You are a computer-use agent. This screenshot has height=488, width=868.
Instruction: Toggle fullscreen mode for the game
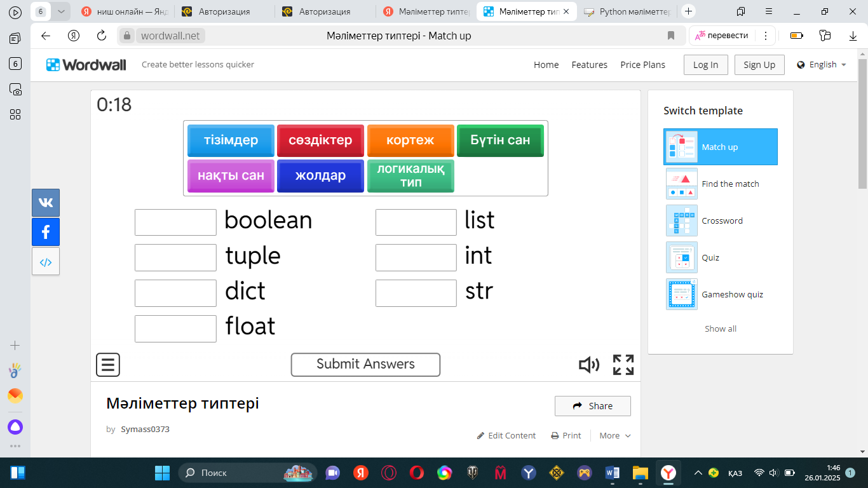(623, 365)
